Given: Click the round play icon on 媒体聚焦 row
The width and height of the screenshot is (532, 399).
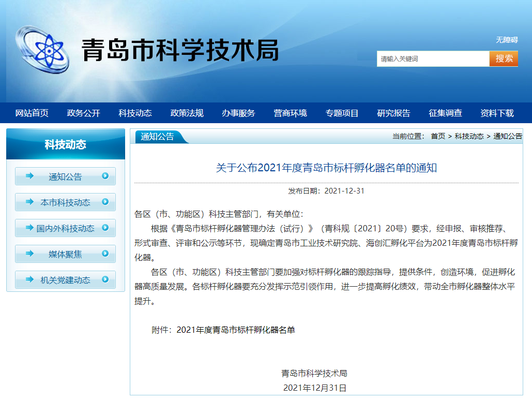Looking at the screenshot, I should coord(105,254).
